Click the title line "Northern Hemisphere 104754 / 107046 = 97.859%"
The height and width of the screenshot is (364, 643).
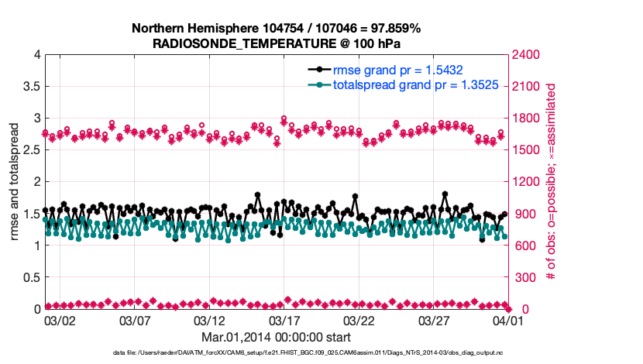[x=276, y=29]
